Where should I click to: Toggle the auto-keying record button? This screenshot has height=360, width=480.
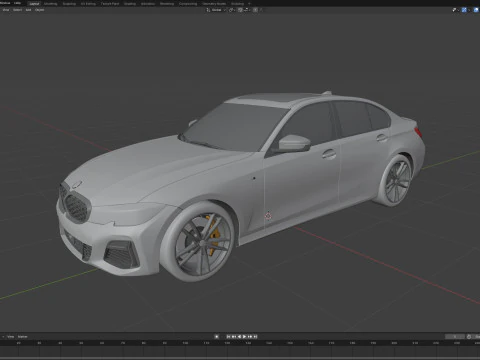click(217, 337)
